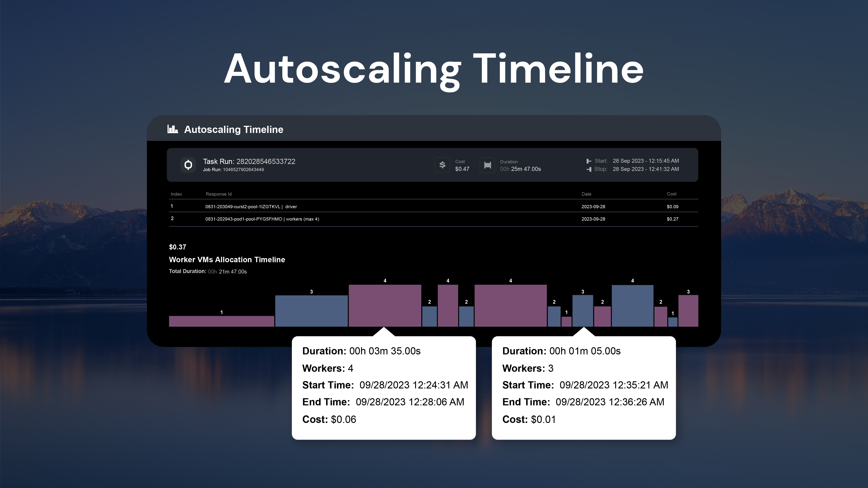Click the Task Run circular icon

pyautogui.click(x=188, y=165)
